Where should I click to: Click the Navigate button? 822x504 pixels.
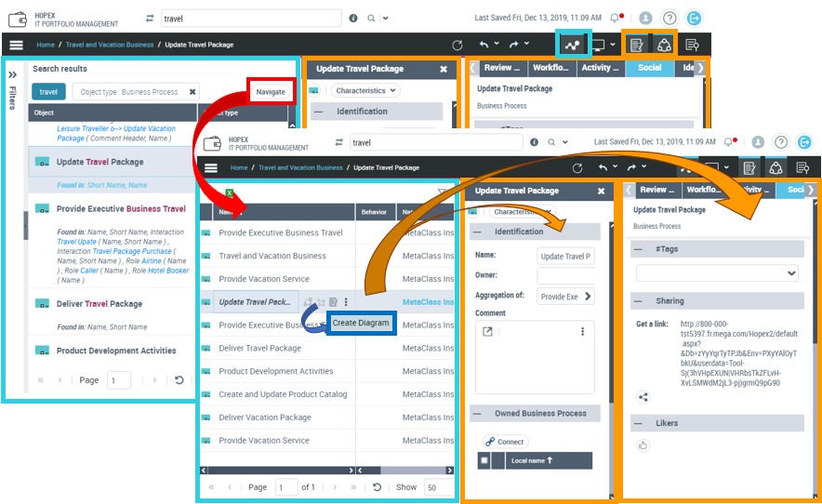pyautogui.click(x=271, y=92)
